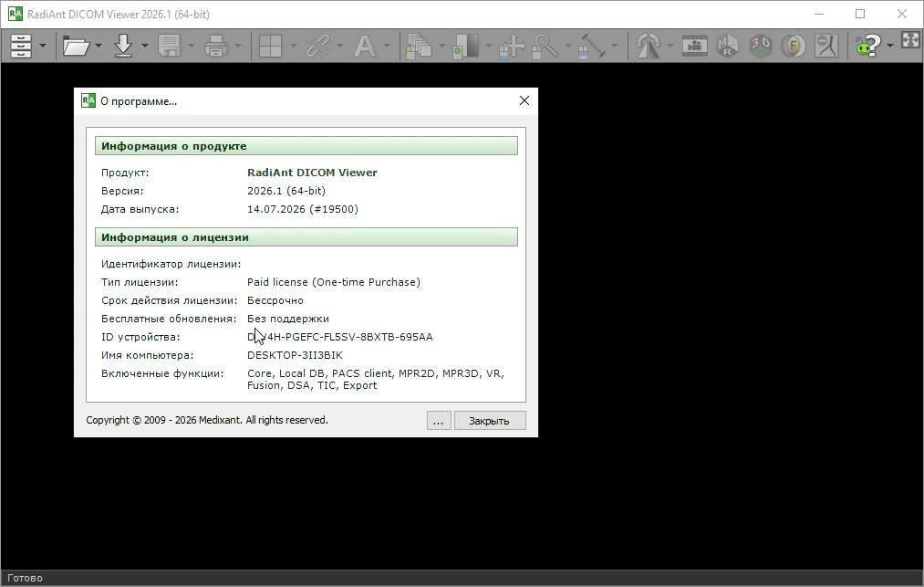This screenshot has width=924, height=587.
Task: Click the cine film camera icon
Action: coord(695,46)
